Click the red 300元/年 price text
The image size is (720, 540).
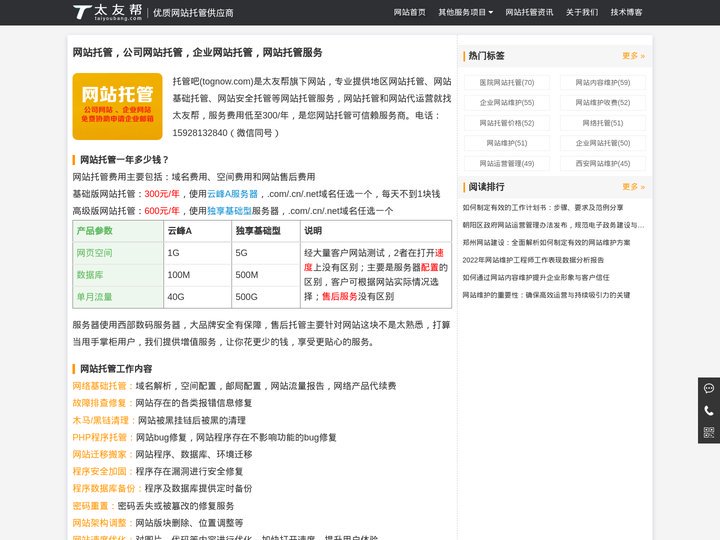click(162, 194)
